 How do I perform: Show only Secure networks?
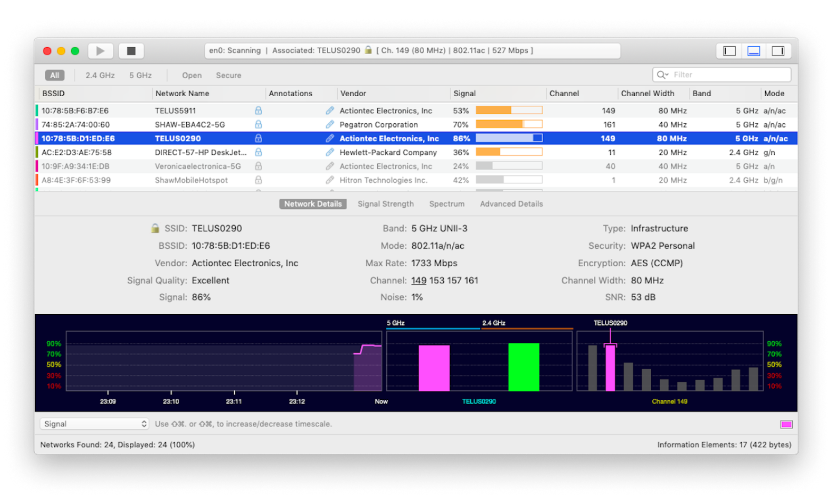[228, 75]
